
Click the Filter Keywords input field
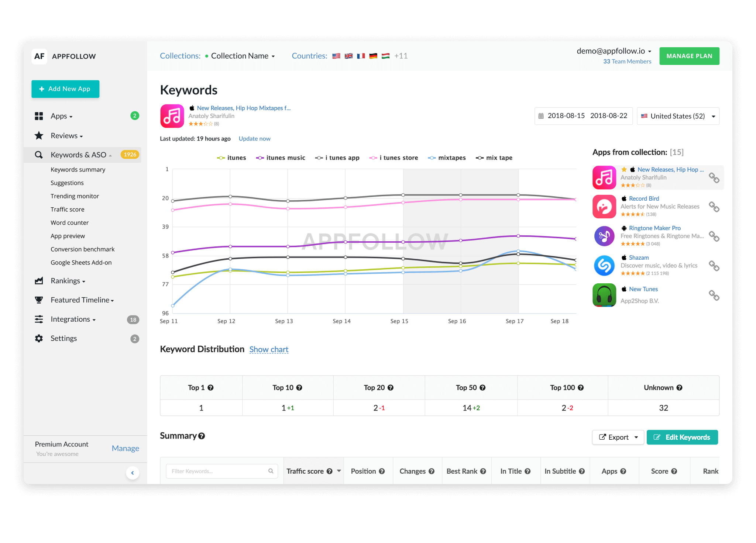click(218, 471)
